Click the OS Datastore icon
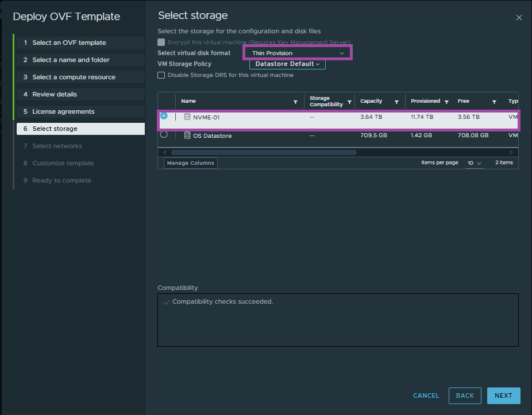532x415 pixels. [187, 135]
